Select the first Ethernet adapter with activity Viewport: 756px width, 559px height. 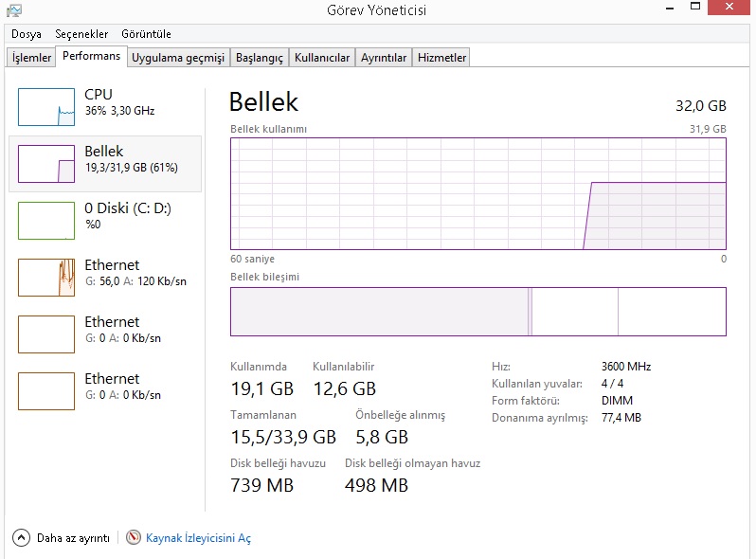[46, 278]
